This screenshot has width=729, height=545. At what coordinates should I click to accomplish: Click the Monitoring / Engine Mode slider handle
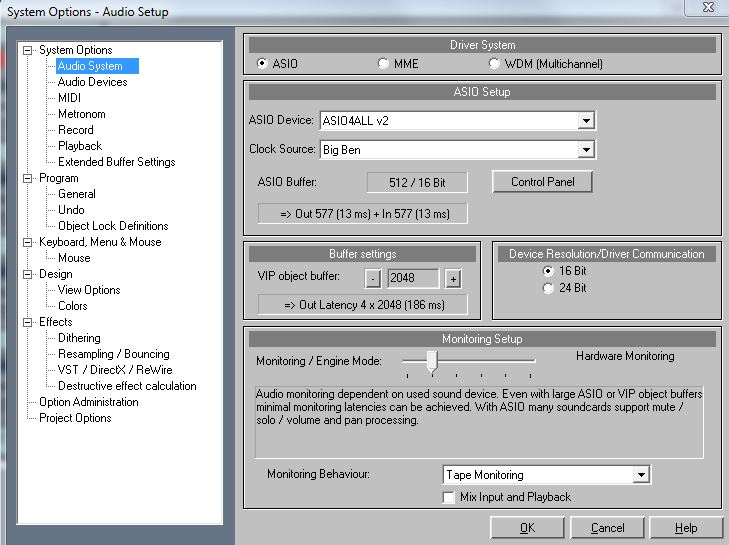pos(432,361)
